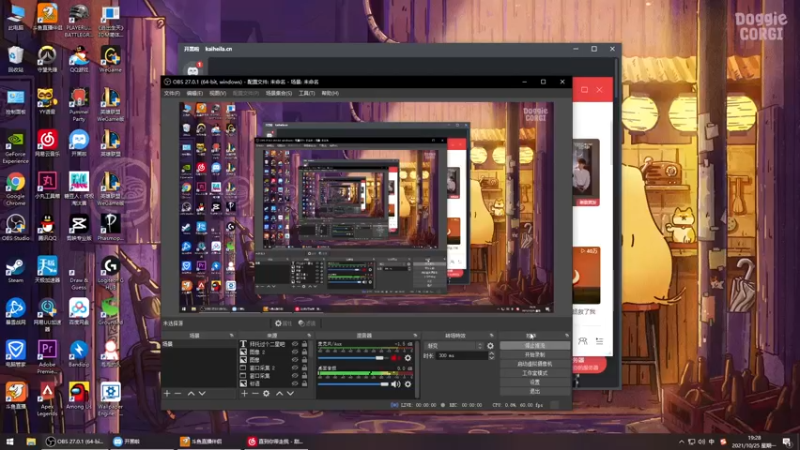Toggle visibility of 窗口采集 2 source
Image resolution: width=800 pixels, height=450 pixels.
tap(295, 368)
